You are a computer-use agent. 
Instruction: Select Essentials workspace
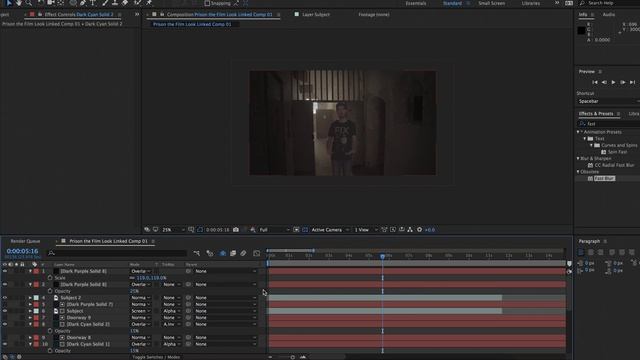(416, 3)
